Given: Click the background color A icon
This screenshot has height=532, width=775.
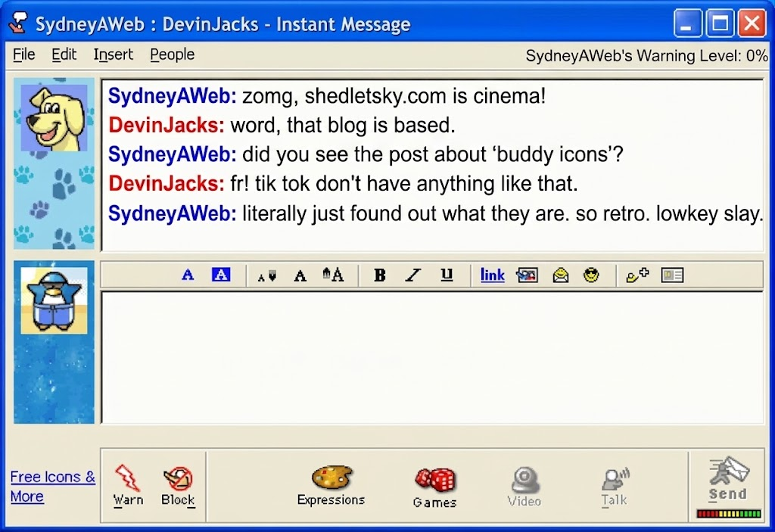Looking at the screenshot, I should click(221, 275).
